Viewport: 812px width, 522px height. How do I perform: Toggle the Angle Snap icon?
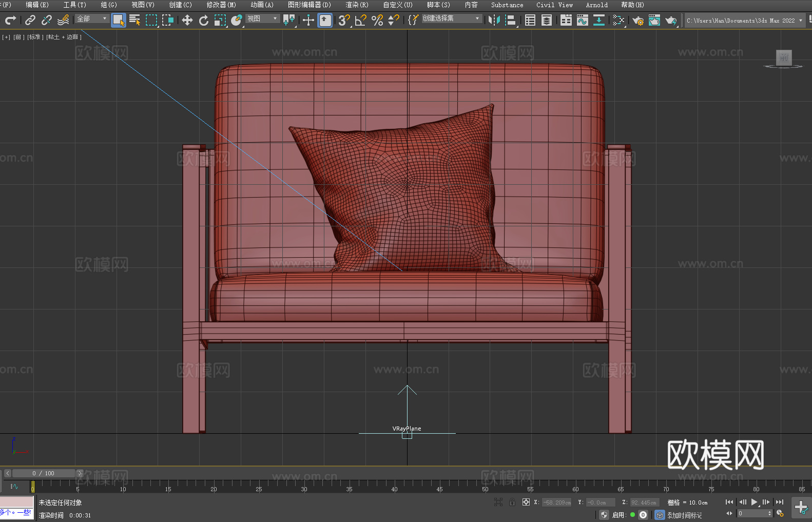tap(361, 20)
